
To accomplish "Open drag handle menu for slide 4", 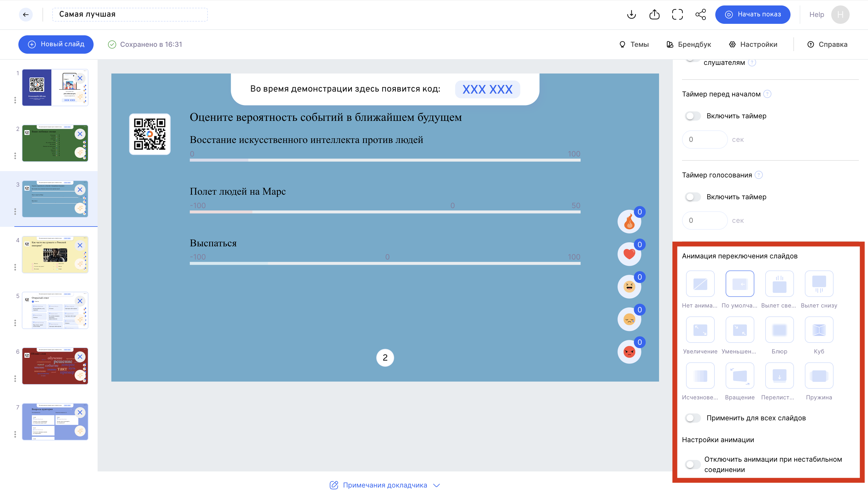I will pyautogui.click(x=15, y=267).
